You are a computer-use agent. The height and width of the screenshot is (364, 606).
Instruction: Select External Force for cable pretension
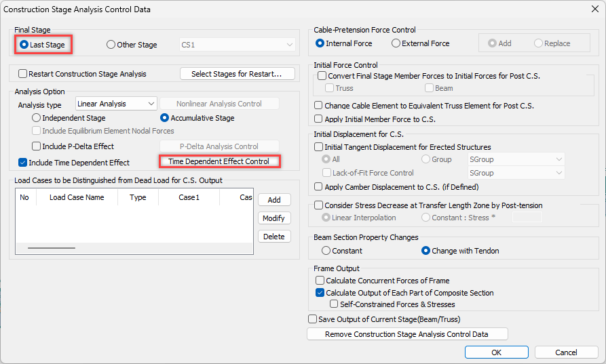[x=396, y=43]
